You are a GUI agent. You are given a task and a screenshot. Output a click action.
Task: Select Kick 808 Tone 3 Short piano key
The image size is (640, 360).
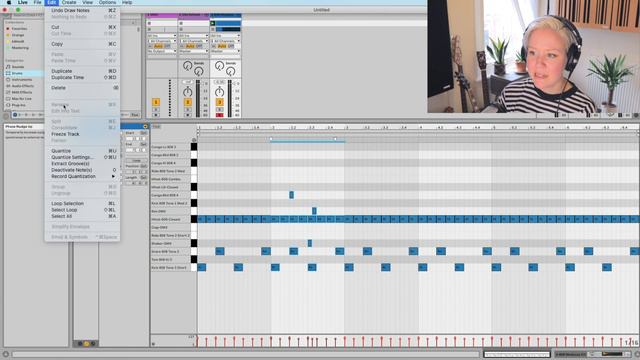click(194, 267)
